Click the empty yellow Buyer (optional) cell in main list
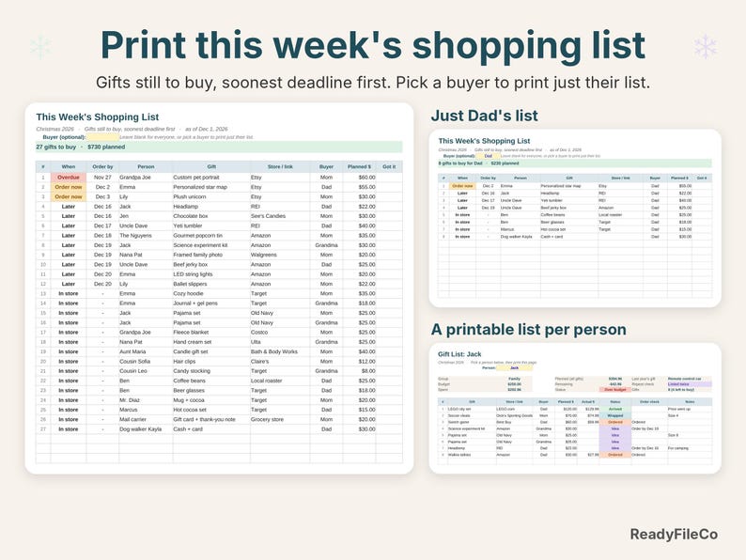The height and width of the screenshot is (560, 746). coord(102,137)
